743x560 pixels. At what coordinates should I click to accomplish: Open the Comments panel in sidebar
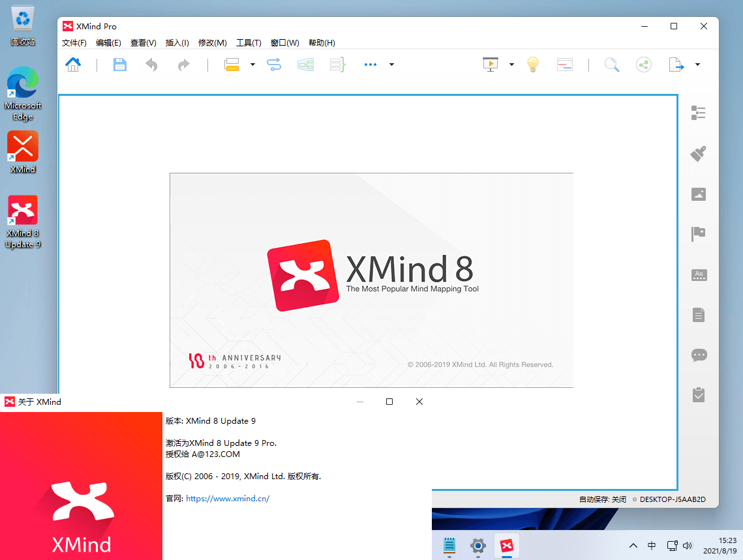point(699,355)
